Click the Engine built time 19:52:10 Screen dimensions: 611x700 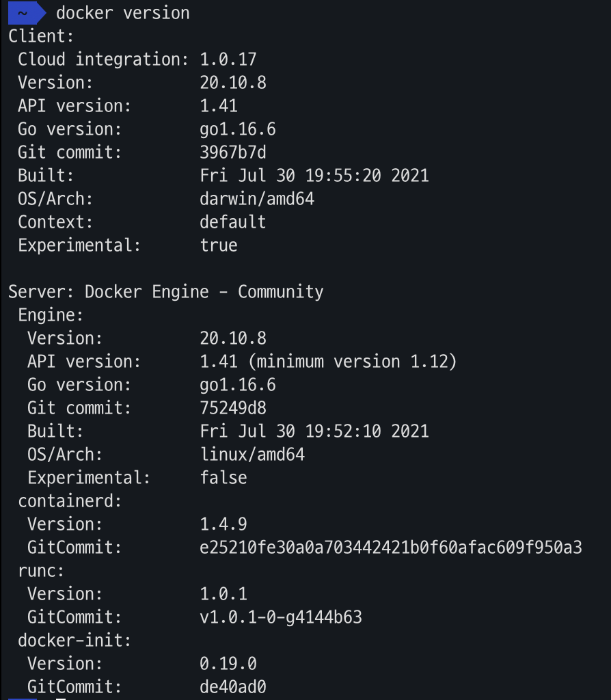pos(343,431)
